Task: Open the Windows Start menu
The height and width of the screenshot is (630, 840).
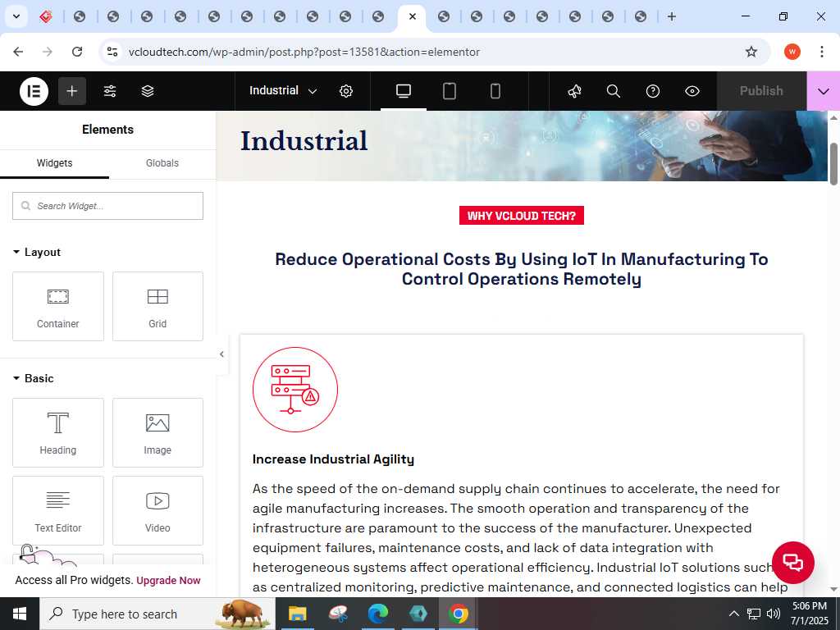Action: pos(20,614)
